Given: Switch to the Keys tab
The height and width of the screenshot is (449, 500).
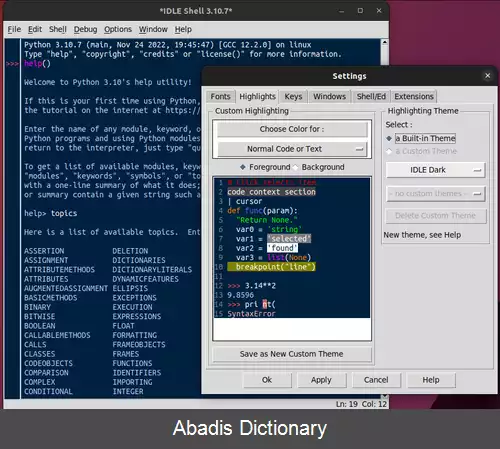Looking at the screenshot, I should click(293, 97).
